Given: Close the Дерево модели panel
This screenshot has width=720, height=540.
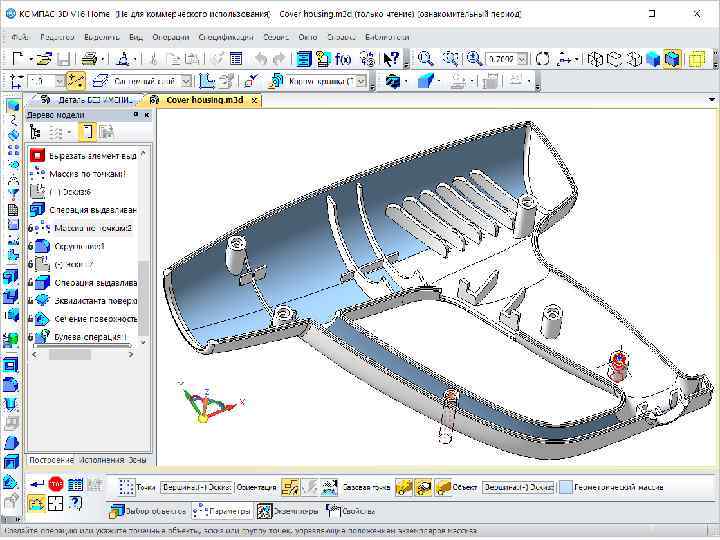Looking at the screenshot, I should (146, 115).
